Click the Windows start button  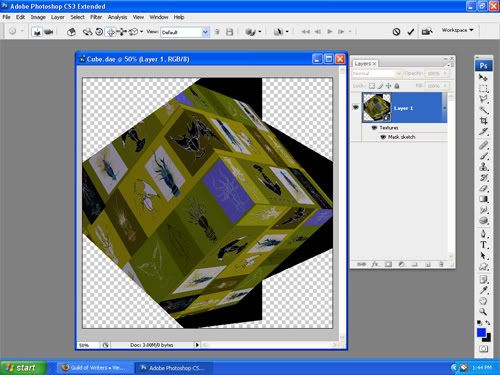[x=23, y=368]
